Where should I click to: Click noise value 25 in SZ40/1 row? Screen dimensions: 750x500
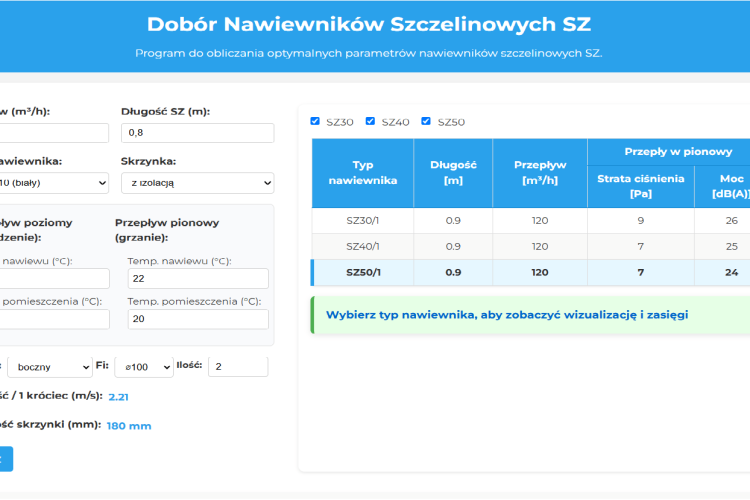[x=731, y=246]
